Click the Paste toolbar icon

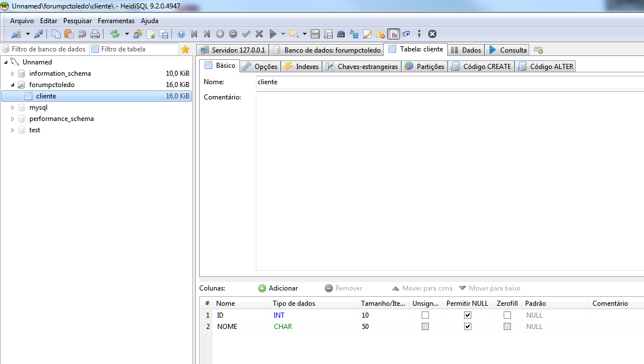pos(68,34)
